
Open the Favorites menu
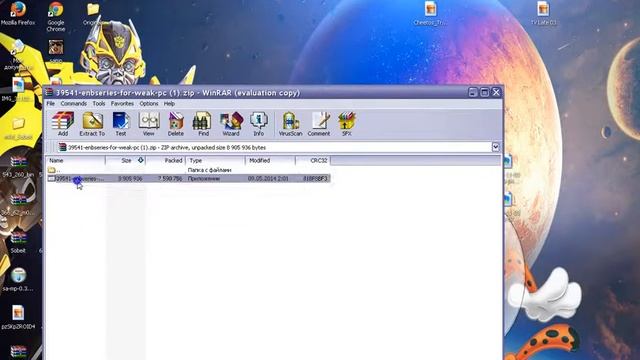(122, 104)
